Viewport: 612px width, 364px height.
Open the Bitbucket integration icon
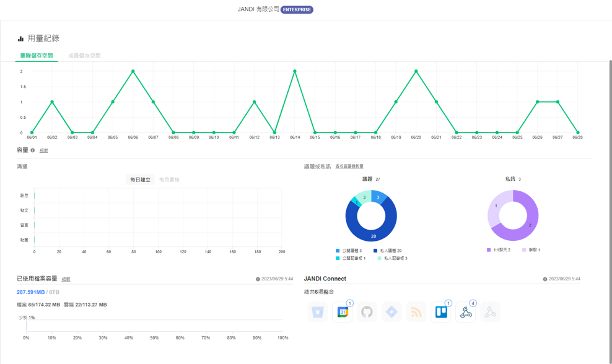(x=318, y=313)
